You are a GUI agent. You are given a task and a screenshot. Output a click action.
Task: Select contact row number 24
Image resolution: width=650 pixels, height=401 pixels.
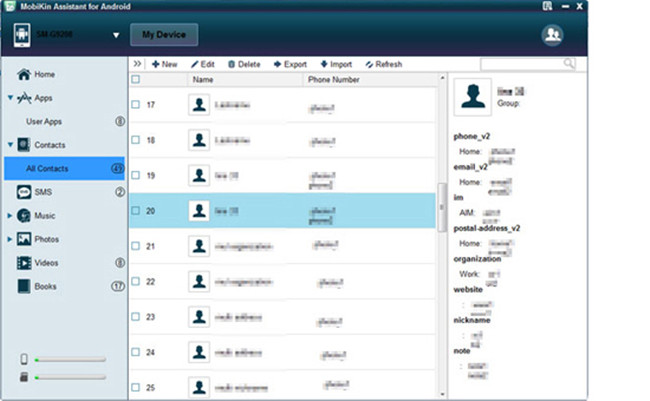point(283,352)
